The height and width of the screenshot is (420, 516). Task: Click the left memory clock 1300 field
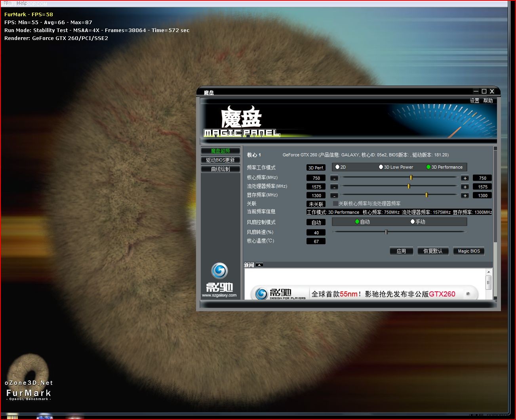(x=316, y=196)
